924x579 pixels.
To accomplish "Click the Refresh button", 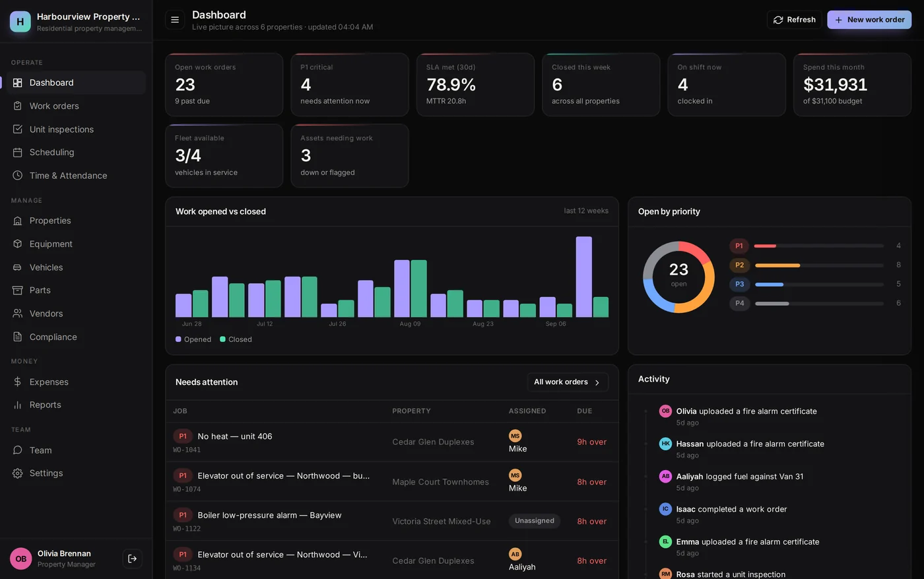I will 794,20.
